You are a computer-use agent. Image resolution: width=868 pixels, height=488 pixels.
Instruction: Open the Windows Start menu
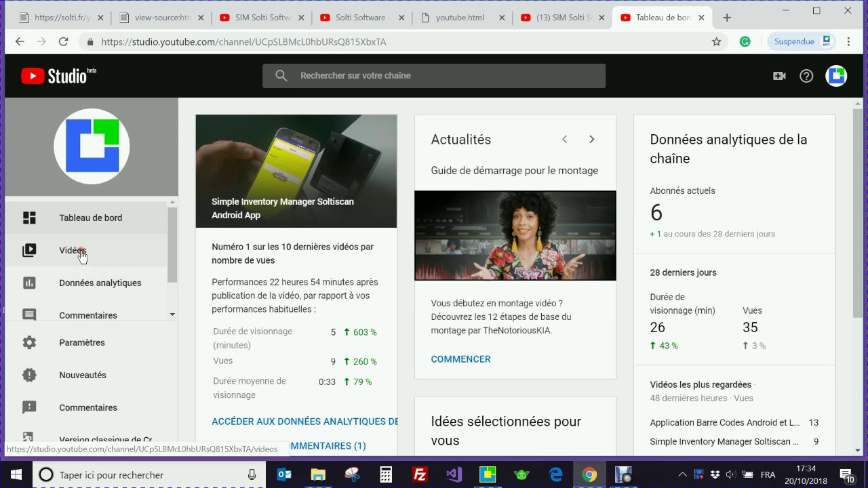coord(16,474)
